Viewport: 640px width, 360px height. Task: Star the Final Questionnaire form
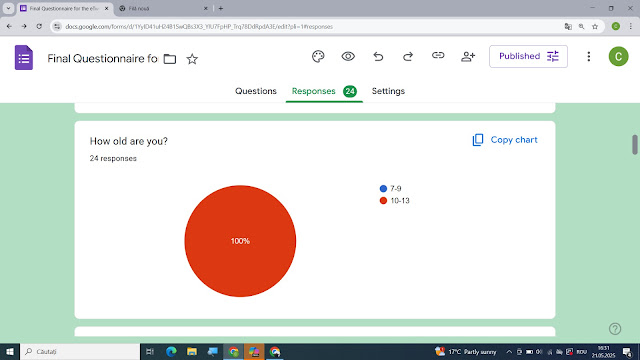pyautogui.click(x=192, y=59)
